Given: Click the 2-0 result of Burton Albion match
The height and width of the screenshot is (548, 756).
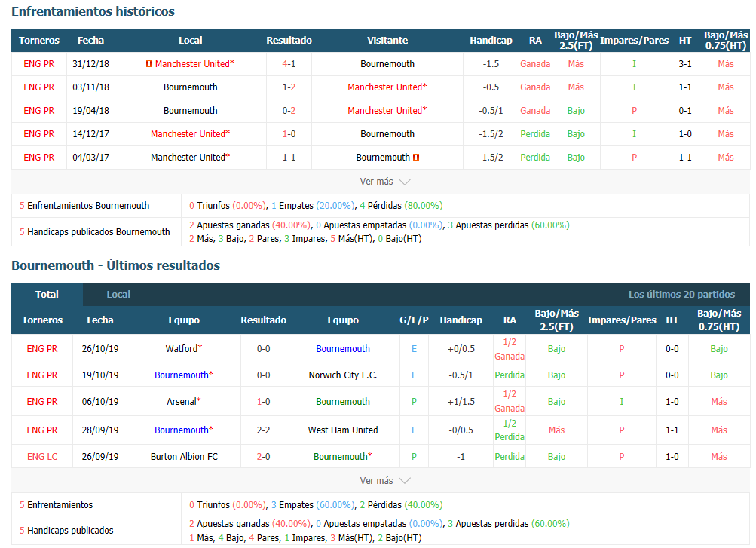Looking at the screenshot, I should coord(263,457).
